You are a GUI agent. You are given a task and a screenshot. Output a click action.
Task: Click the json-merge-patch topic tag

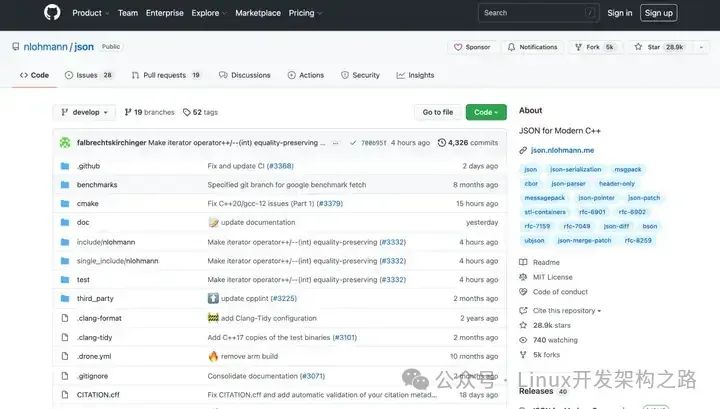point(584,240)
